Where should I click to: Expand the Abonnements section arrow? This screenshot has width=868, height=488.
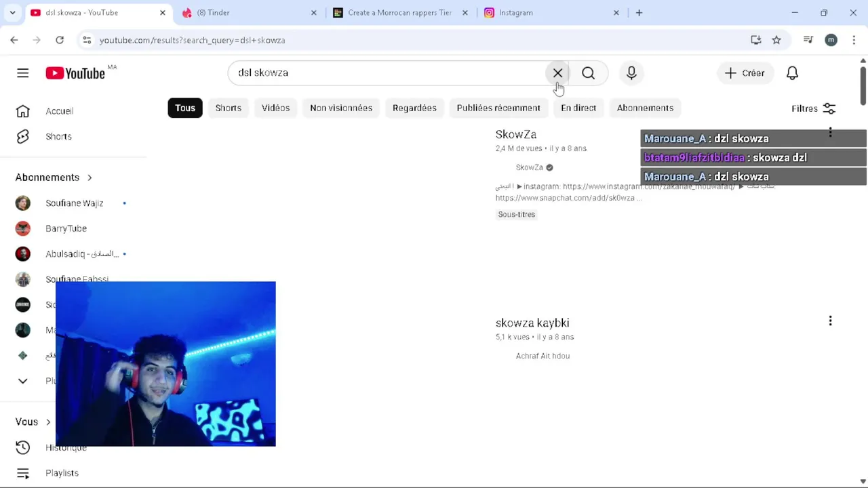click(90, 178)
